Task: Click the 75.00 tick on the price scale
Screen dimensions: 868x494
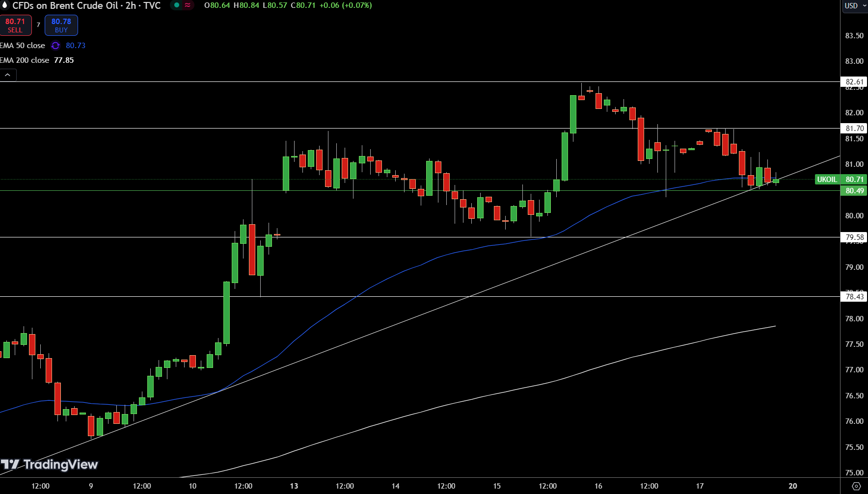Action: tap(854, 473)
